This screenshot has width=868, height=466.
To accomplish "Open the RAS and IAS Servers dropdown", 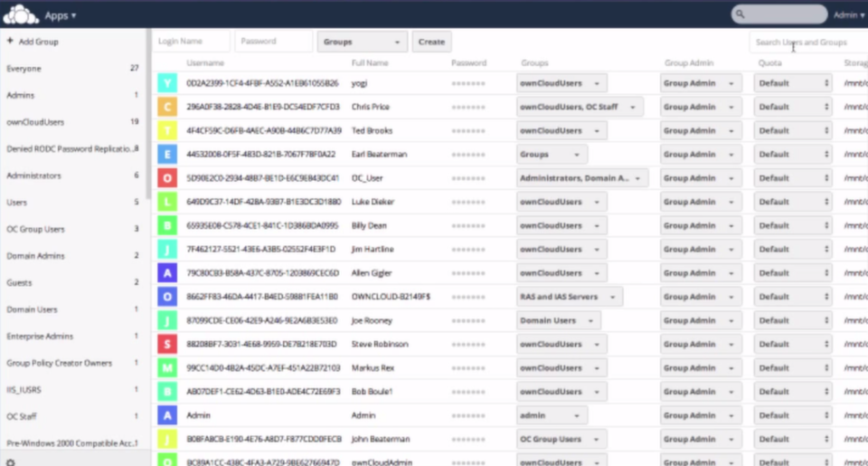I will point(569,297).
